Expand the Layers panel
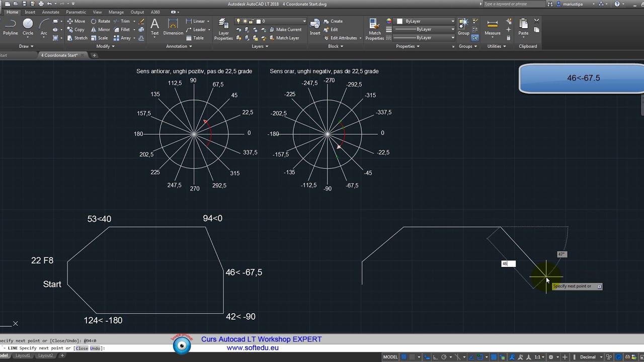Viewport: 644px width, 362px height. 260,46
